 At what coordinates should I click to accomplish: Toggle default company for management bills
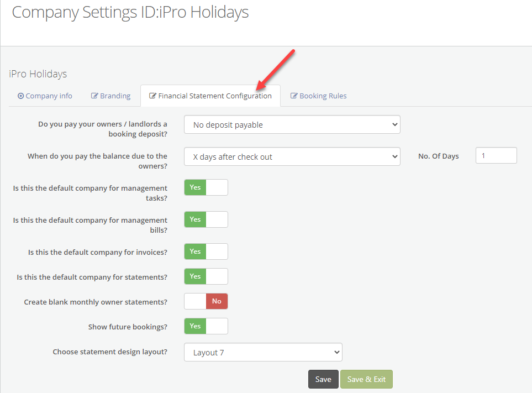[x=206, y=219]
